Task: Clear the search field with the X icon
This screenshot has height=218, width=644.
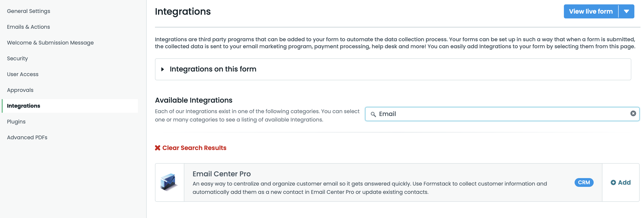Action: [633, 114]
